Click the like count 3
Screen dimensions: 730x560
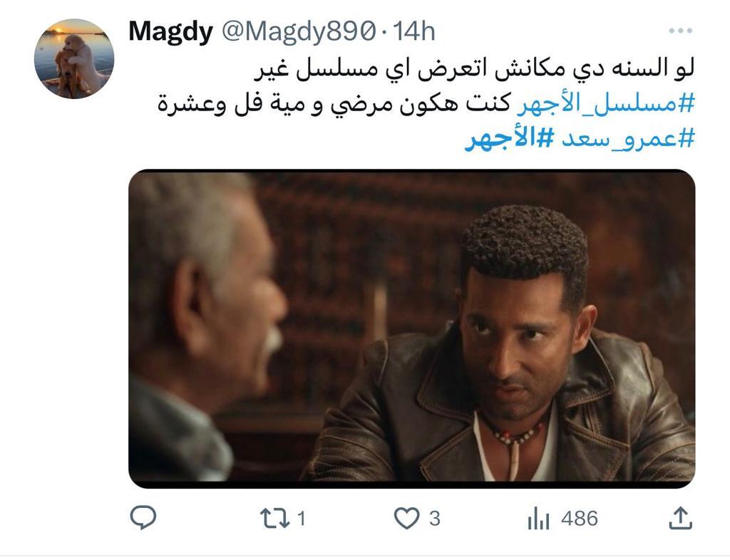pyautogui.click(x=434, y=518)
